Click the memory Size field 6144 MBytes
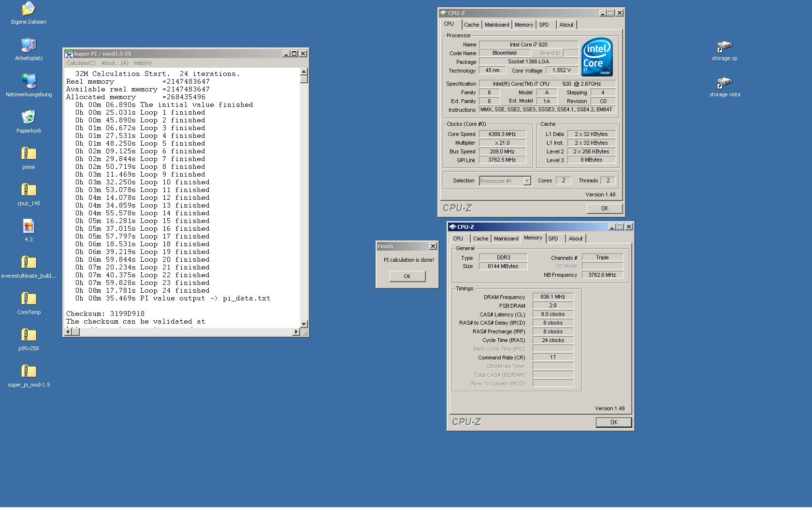812x508 pixels. [x=503, y=266]
